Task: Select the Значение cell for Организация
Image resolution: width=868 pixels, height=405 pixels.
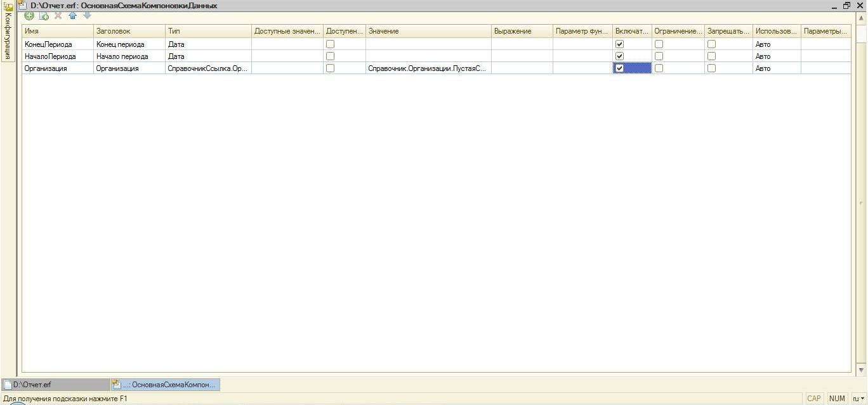Action: click(428, 68)
